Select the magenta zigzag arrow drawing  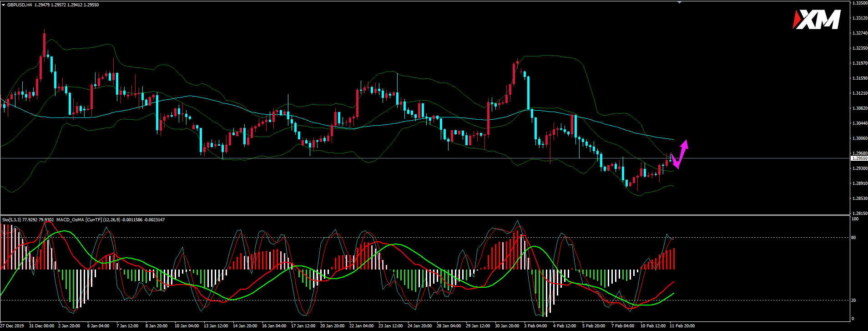tap(681, 153)
